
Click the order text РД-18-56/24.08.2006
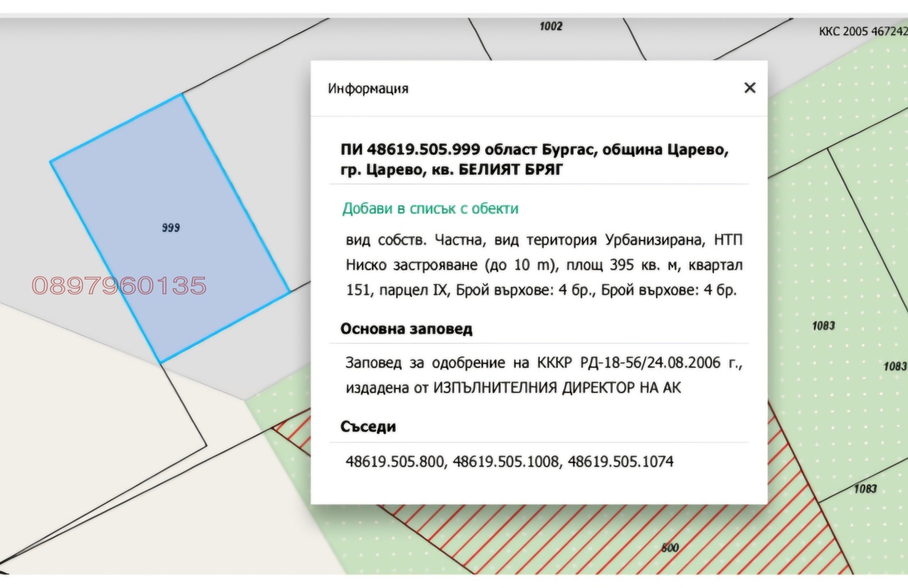tap(650, 362)
